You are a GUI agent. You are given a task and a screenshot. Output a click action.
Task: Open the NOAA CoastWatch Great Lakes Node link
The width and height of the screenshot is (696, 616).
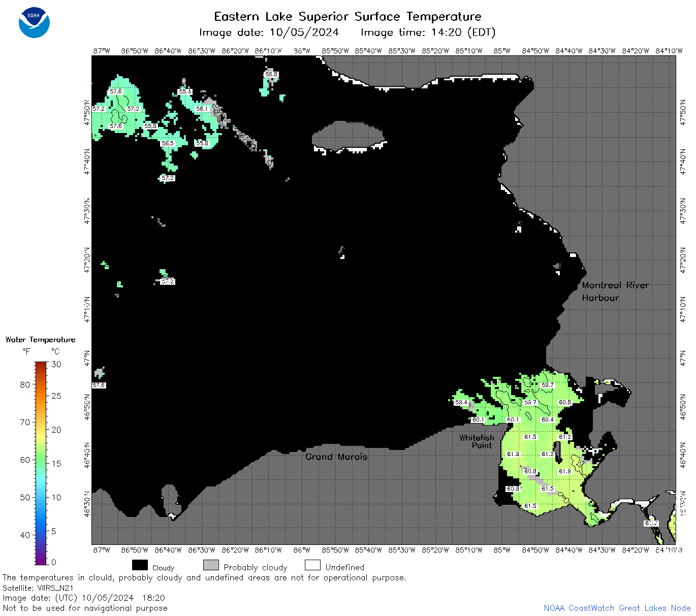coord(617,608)
